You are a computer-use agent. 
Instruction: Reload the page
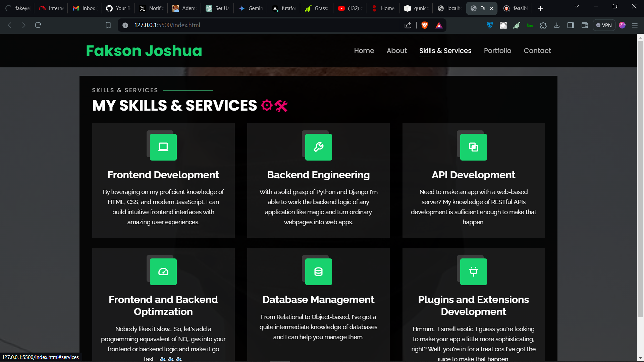click(38, 25)
